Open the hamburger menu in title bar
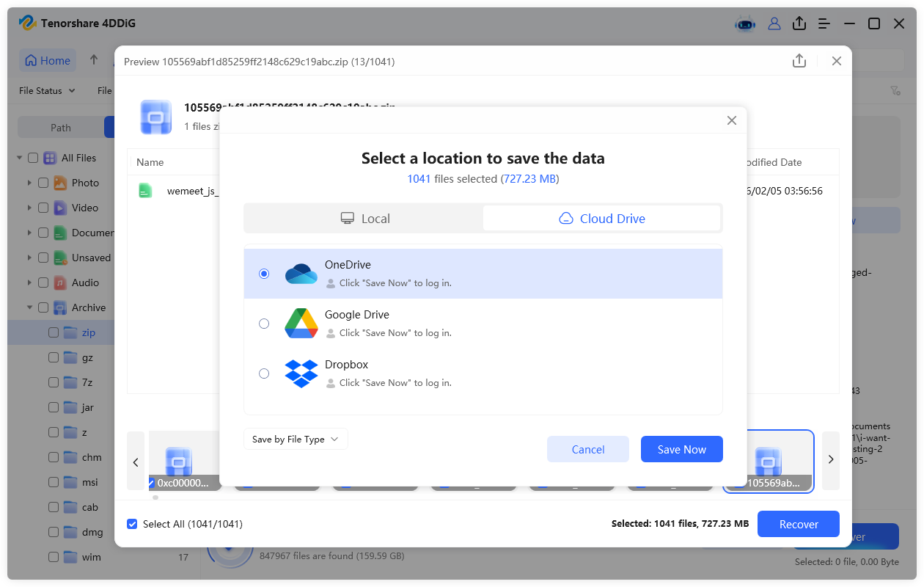This screenshot has width=924, height=587. 824,23
